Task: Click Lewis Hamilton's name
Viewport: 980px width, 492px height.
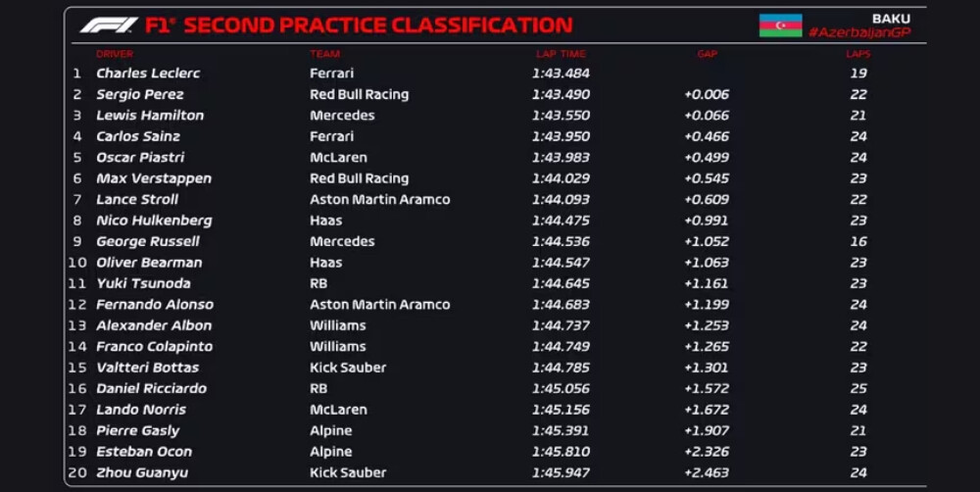Action: coord(150,116)
